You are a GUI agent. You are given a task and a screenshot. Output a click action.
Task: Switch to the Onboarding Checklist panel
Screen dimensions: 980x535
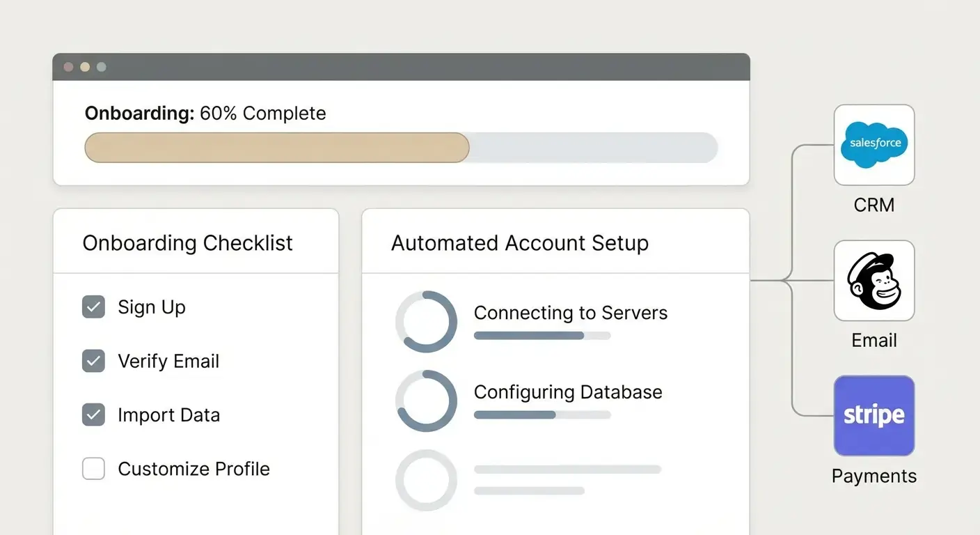187,242
